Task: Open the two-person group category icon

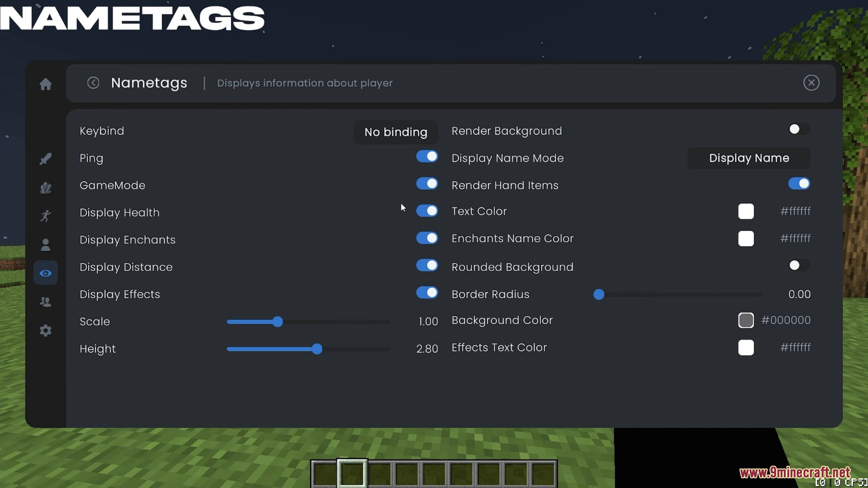Action: 46,301
